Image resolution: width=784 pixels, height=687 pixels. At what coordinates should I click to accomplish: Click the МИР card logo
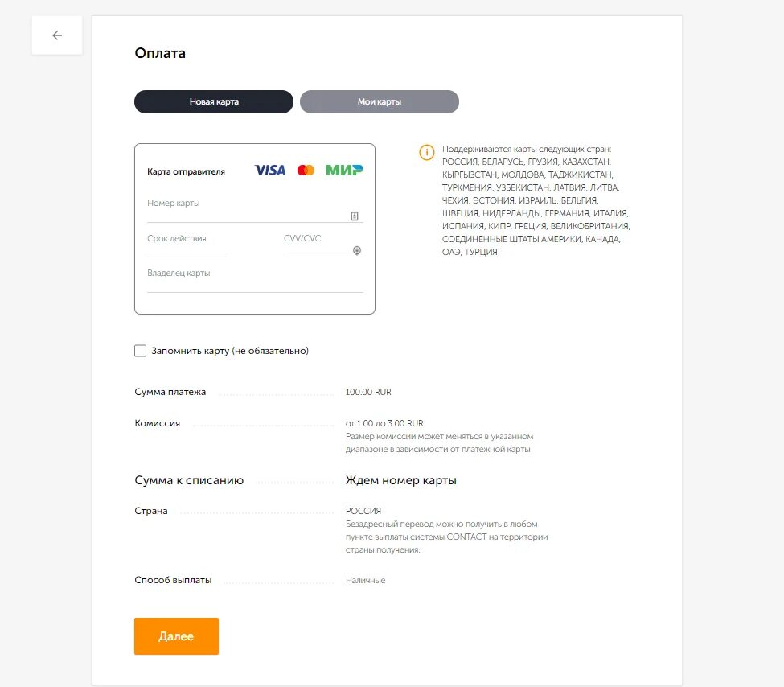(344, 170)
